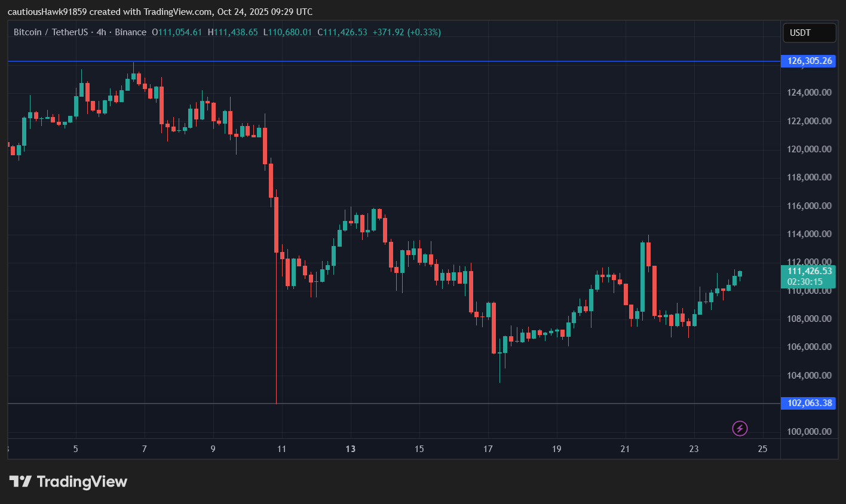The image size is (846, 504).
Task: Click the purple lightning bolt quick-action icon
Action: click(740, 429)
